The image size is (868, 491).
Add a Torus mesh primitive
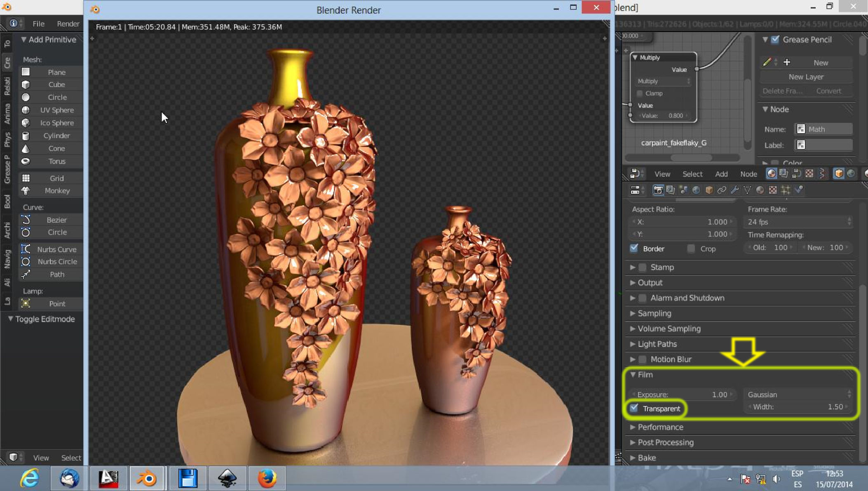pyautogui.click(x=56, y=161)
